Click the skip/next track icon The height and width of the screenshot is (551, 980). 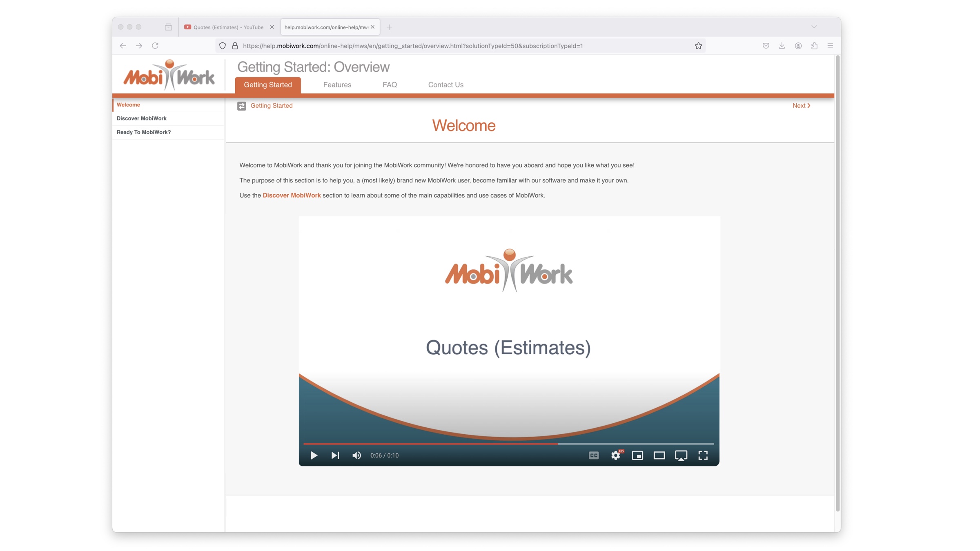coord(334,455)
